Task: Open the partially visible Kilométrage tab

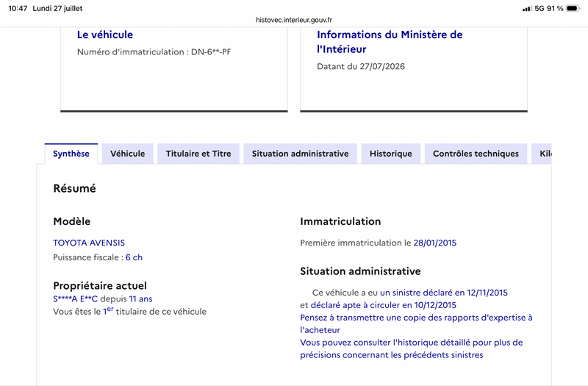Action: point(542,154)
